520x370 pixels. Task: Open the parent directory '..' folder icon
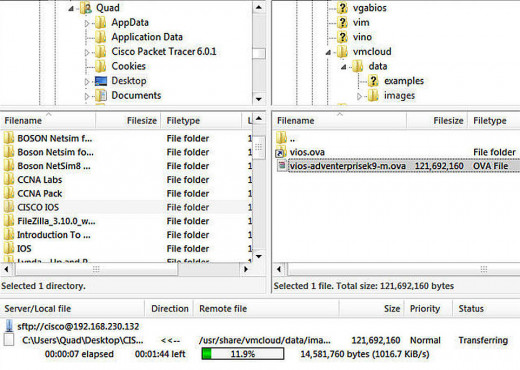point(281,138)
